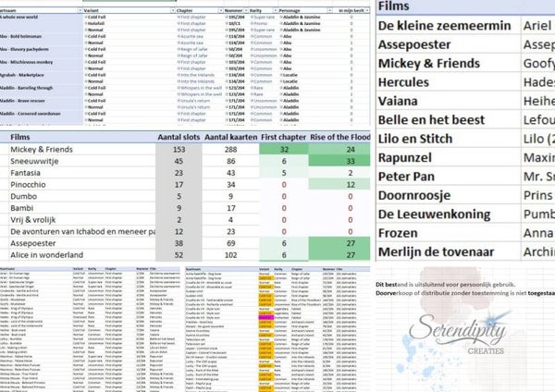Viewport: 555px width, 392px height.
Task: Open the Personage column filter dropdown
Action: point(329,10)
